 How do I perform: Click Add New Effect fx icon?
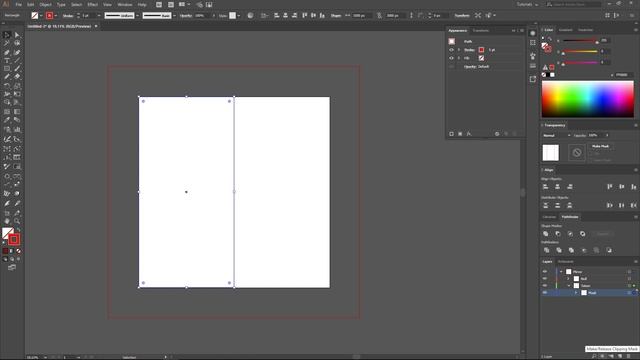[x=469, y=134]
